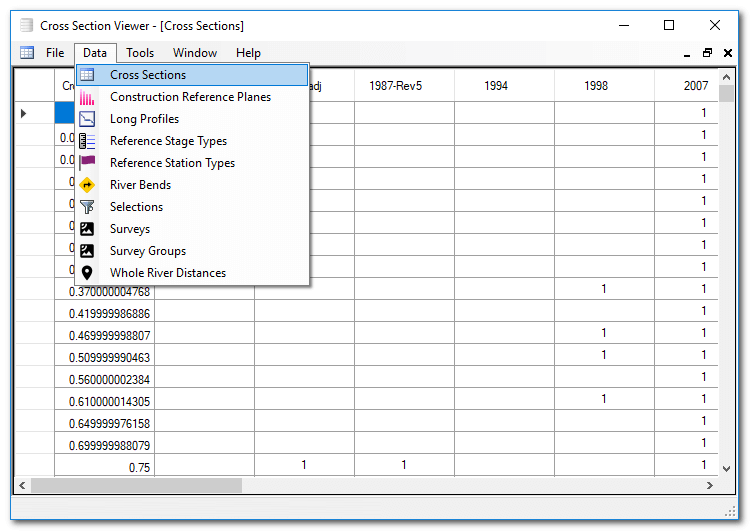Click the Construction Reference Planes icon
Viewport: 750px width, 531px height.
(88, 97)
